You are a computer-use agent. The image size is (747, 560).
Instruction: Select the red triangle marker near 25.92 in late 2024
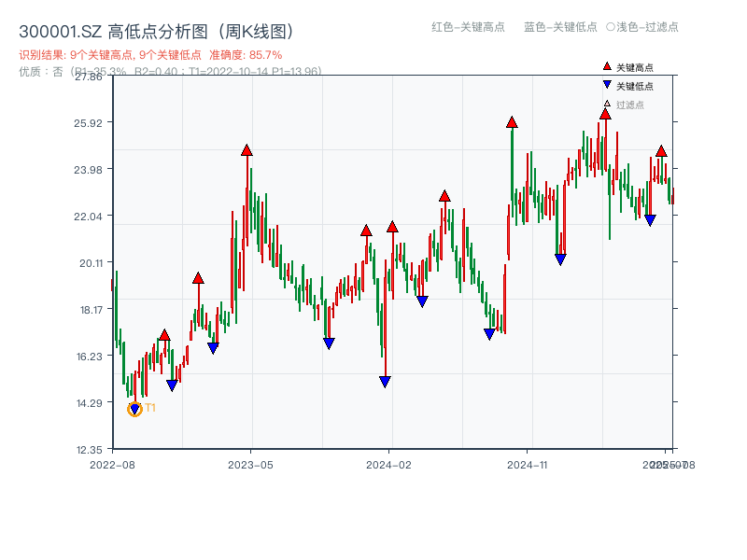click(511, 120)
